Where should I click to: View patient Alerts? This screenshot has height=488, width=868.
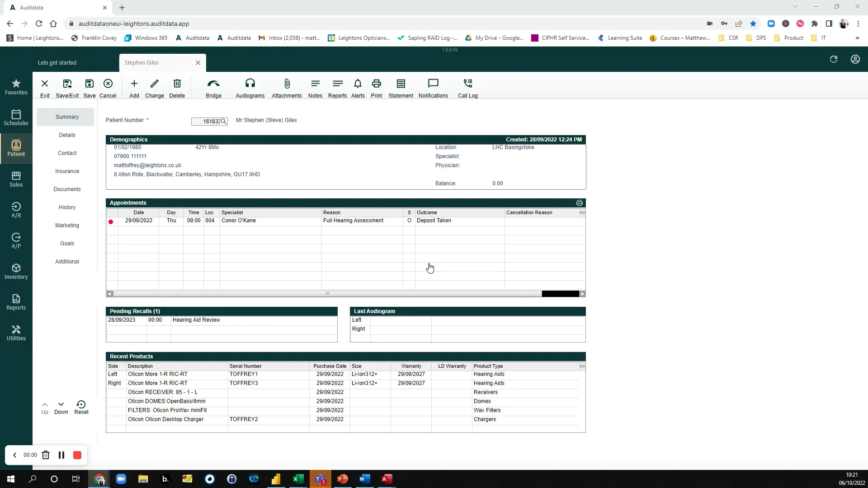(358, 88)
